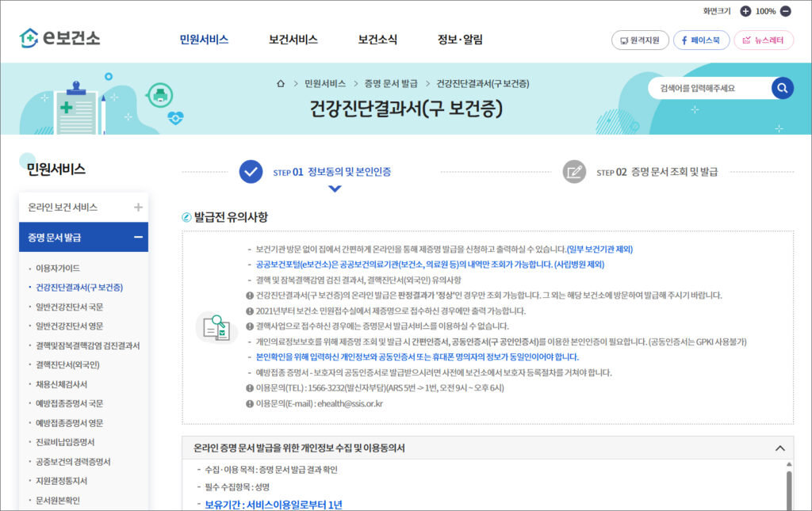Click the STEP 02 pencil edit icon

[573, 171]
